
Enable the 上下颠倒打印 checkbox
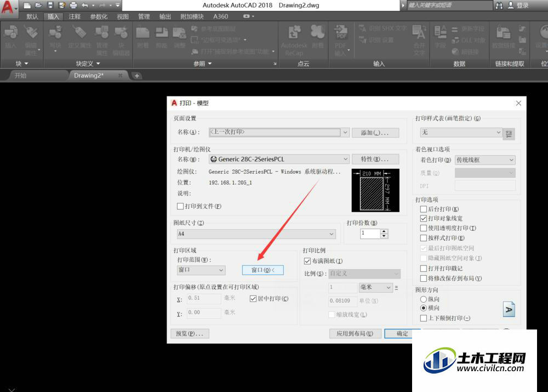[x=423, y=318]
